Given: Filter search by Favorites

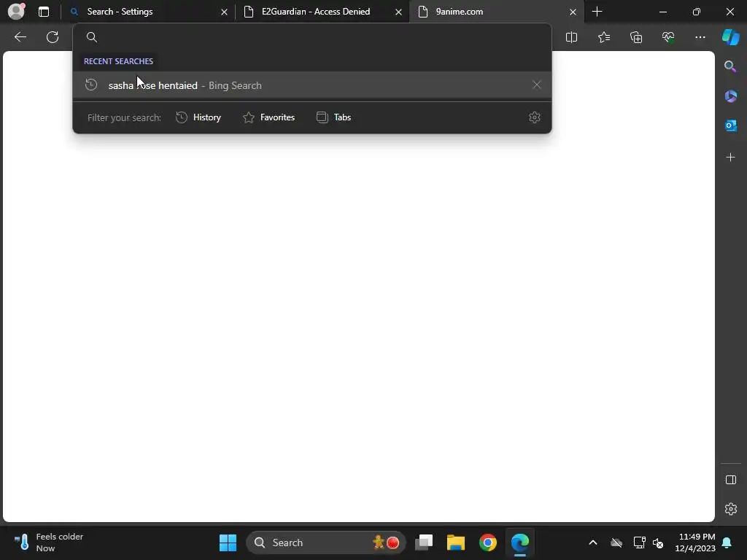Looking at the screenshot, I should click(268, 117).
